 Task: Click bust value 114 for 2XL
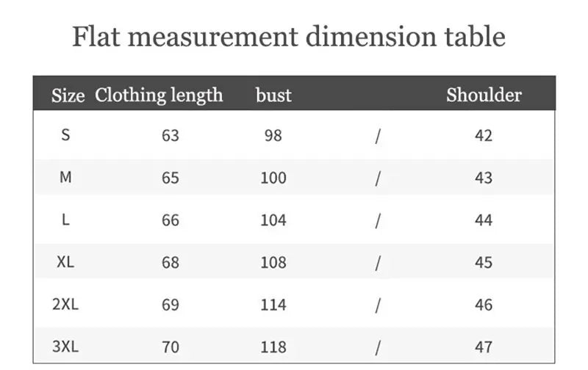273,305
